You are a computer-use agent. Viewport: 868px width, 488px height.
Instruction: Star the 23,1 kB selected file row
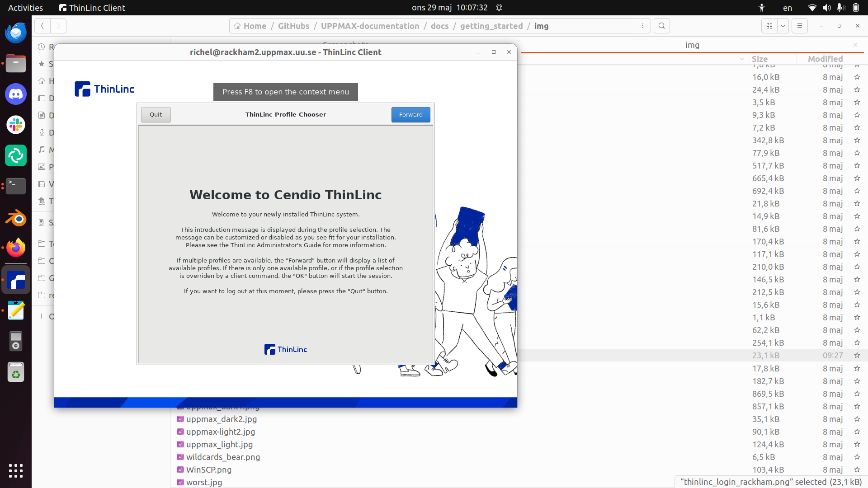click(x=857, y=355)
